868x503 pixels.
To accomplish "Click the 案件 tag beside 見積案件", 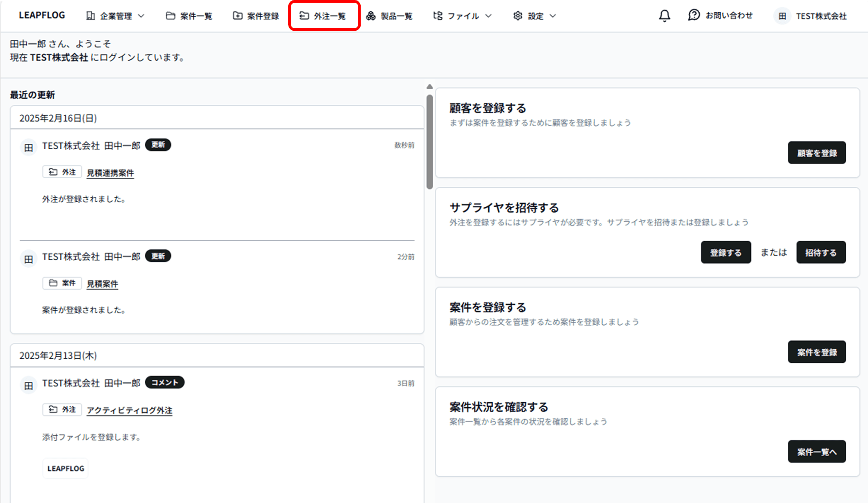I will pos(62,283).
